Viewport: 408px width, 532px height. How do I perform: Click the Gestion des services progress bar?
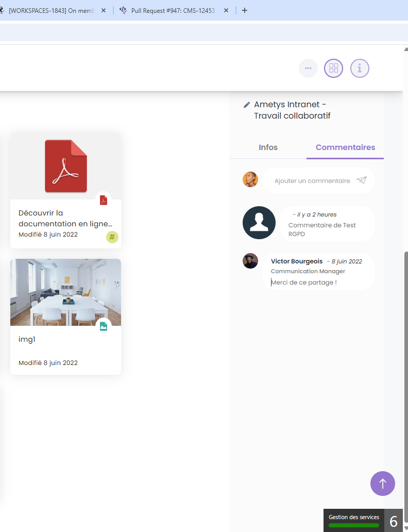[353, 525]
